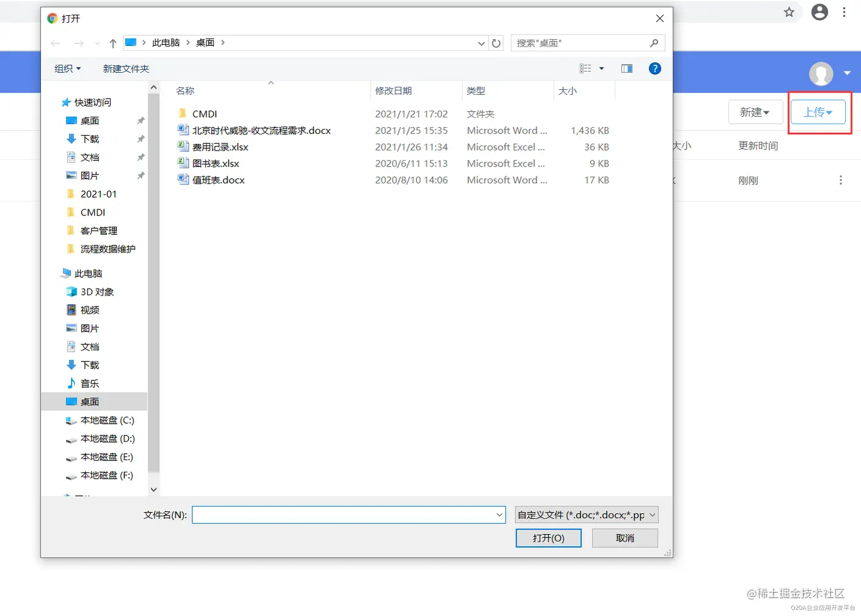Click 快速访问 in the navigation pane
861x616 pixels.
[93, 102]
